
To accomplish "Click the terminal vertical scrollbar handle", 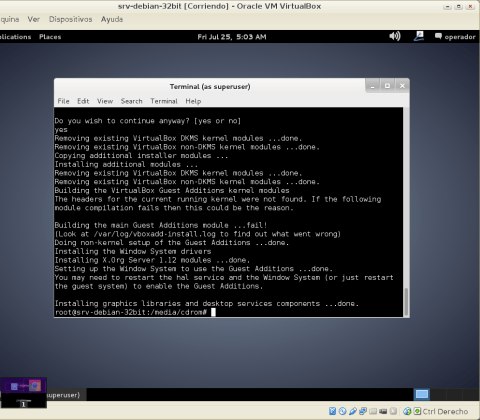I will [x=406, y=302].
